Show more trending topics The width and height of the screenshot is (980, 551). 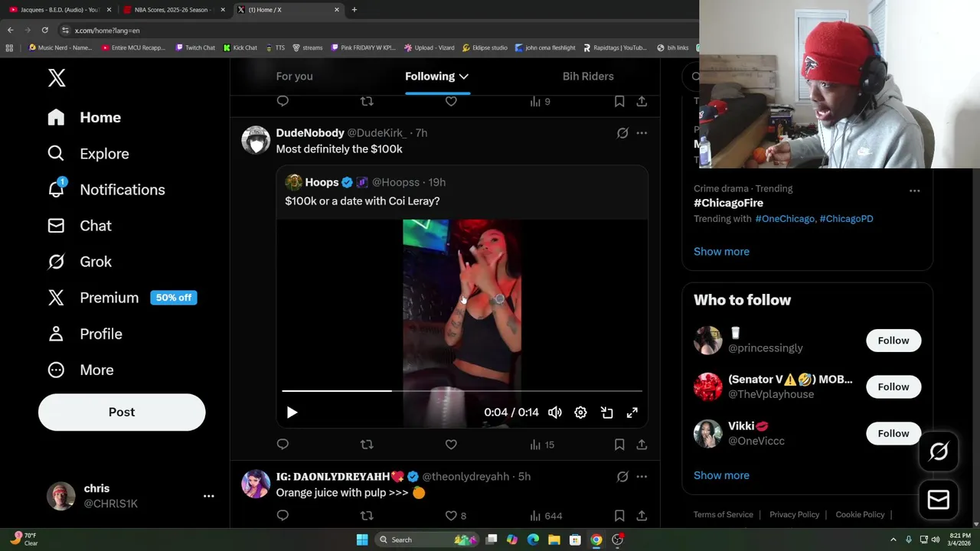(721, 252)
